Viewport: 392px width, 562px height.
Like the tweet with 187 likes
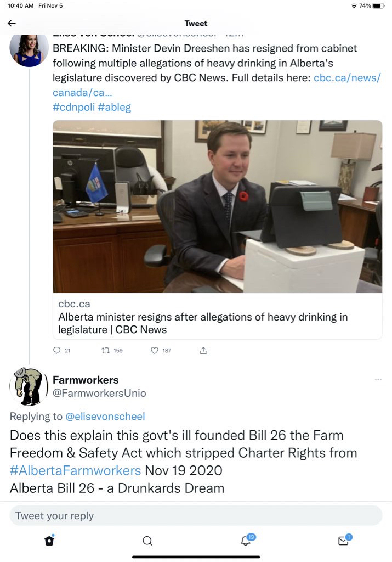click(x=155, y=350)
